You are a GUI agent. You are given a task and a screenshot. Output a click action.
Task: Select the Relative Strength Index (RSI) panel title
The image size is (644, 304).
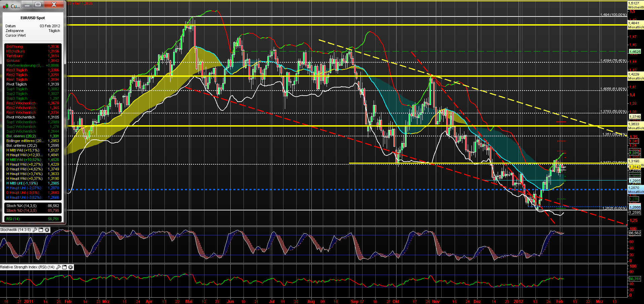[27, 267]
